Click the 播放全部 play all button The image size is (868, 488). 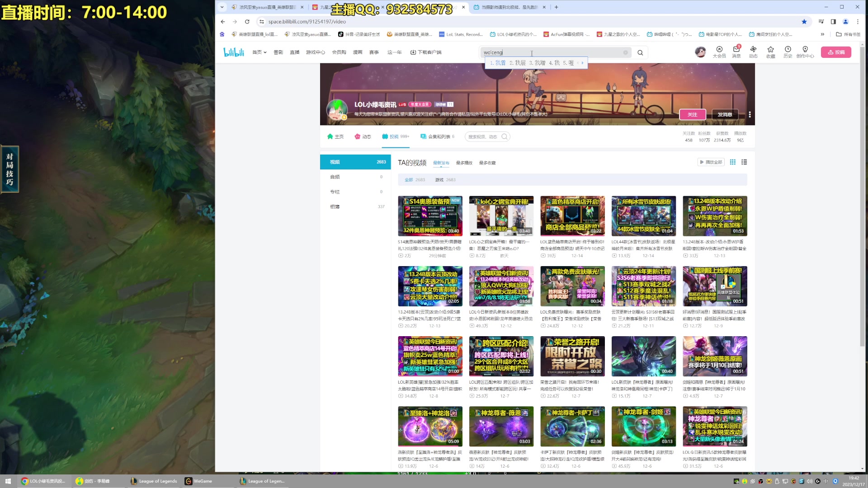point(711,162)
